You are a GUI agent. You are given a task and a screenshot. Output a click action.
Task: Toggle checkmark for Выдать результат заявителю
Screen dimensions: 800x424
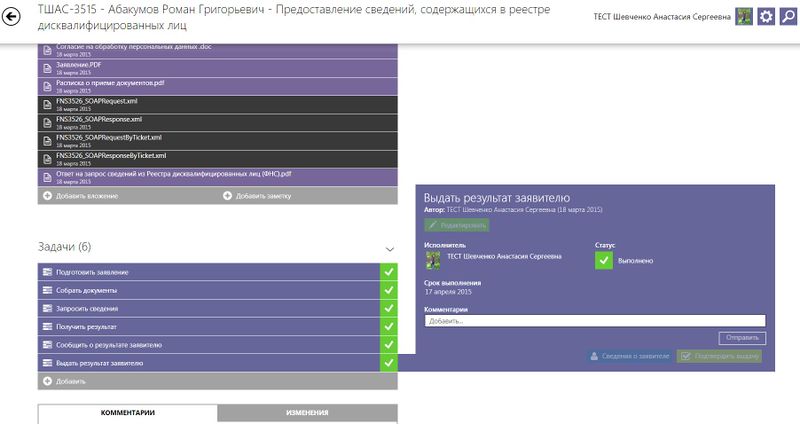pyautogui.click(x=389, y=363)
